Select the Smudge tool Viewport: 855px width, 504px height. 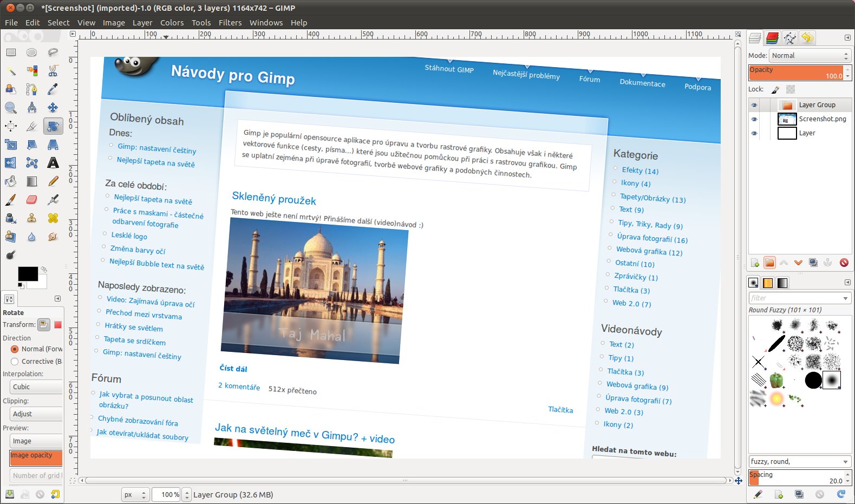53,237
